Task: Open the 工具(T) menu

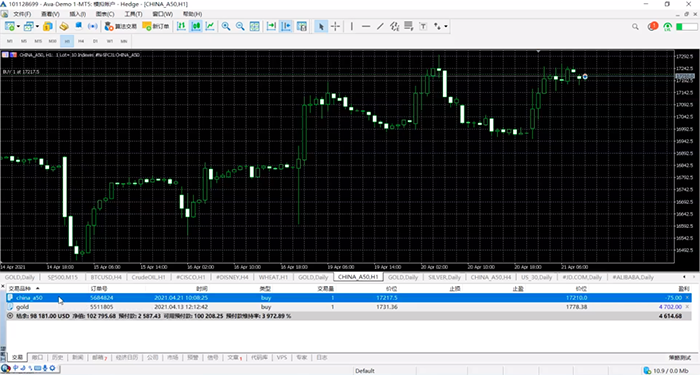Action: tap(133, 14)
